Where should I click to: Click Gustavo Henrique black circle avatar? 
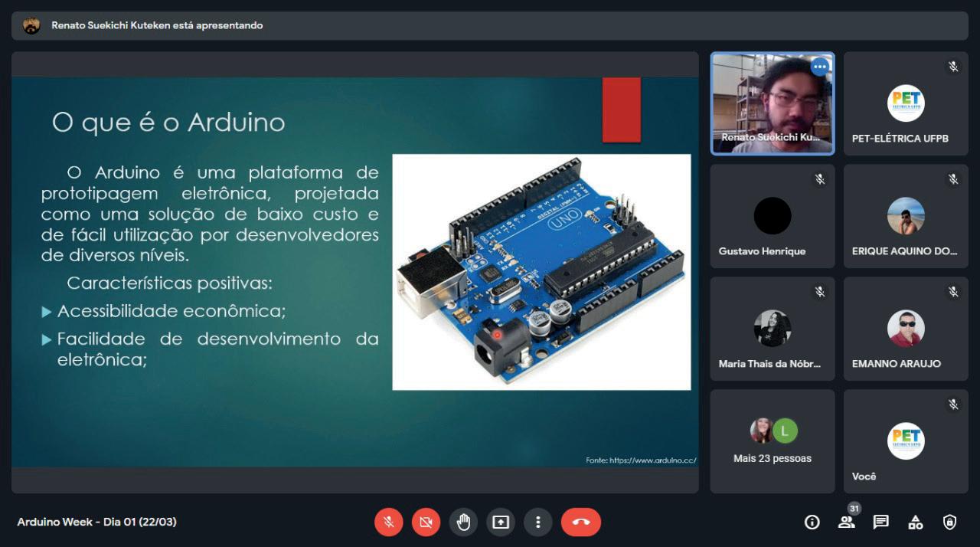click(x=773, y=216)
